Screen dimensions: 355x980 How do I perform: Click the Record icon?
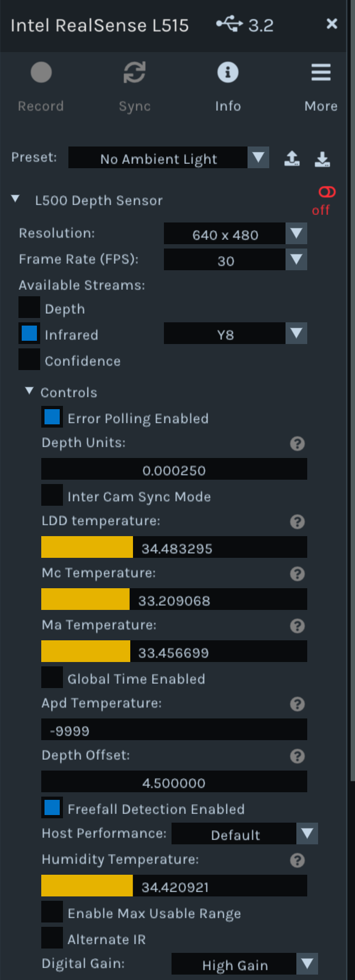click(x=41, y=71)
